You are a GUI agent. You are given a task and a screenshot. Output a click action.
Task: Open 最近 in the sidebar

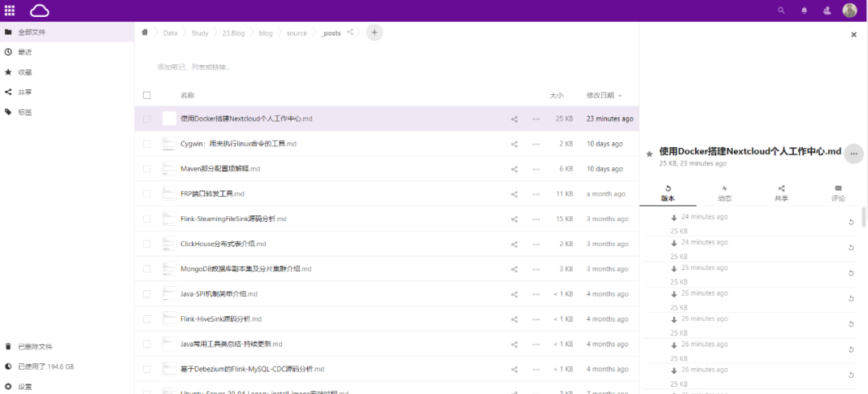(x=67, y=52)
